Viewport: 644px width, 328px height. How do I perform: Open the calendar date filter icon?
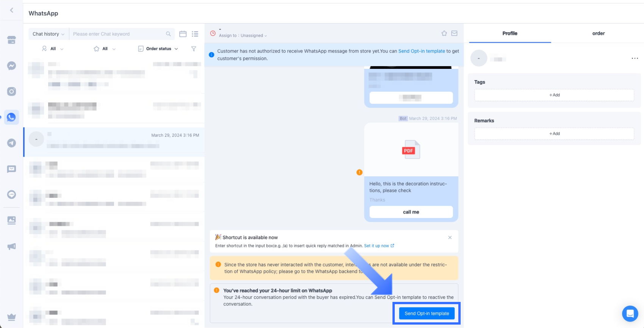(x=183, y=34)
